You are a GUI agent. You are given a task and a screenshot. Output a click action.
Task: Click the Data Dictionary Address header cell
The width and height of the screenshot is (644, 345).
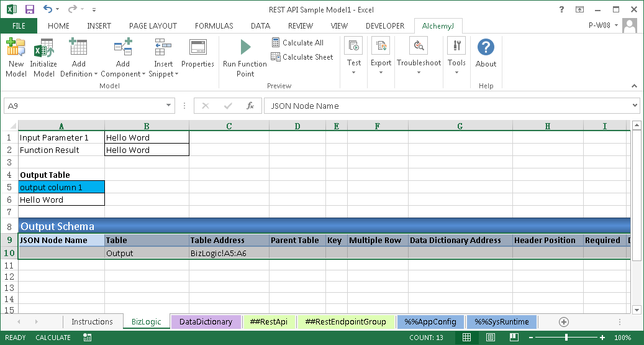[460, 240]
